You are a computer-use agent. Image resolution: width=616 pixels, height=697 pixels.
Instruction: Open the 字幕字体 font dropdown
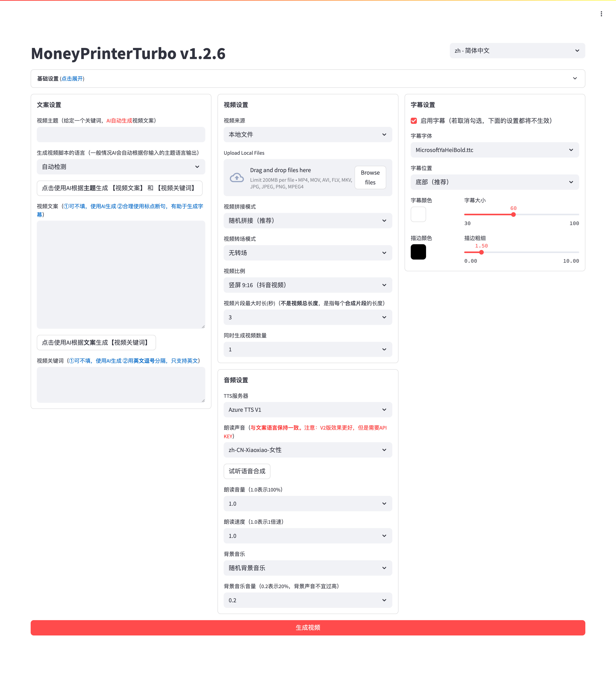click(x=494, y=150)
